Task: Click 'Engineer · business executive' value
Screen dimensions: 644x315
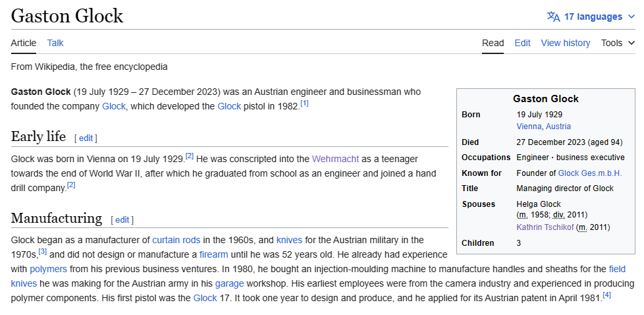Action: (570, 157)
